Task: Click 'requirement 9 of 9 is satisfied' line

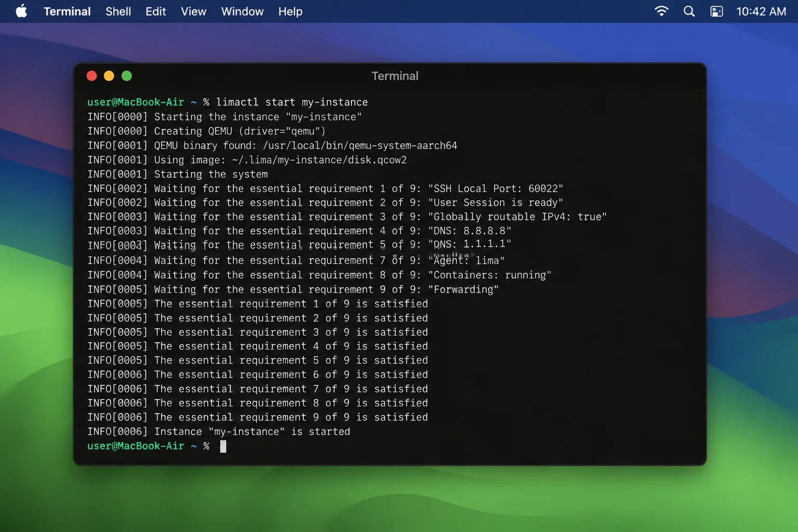Action: [258, 417]
